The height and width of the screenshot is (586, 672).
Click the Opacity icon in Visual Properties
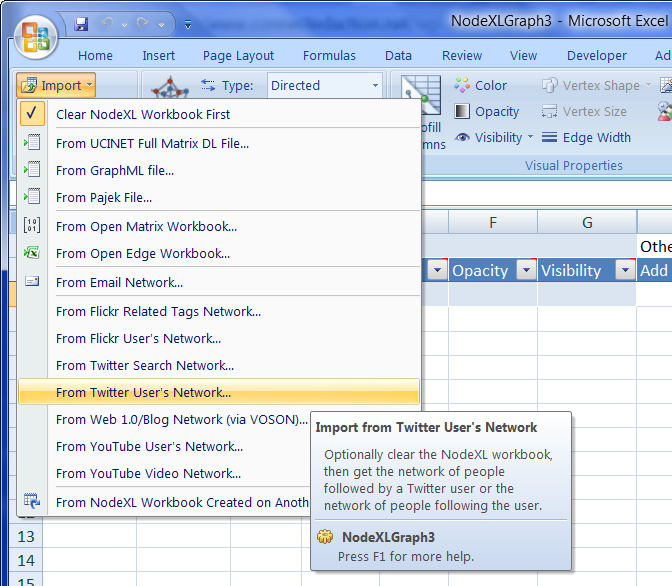462,112
